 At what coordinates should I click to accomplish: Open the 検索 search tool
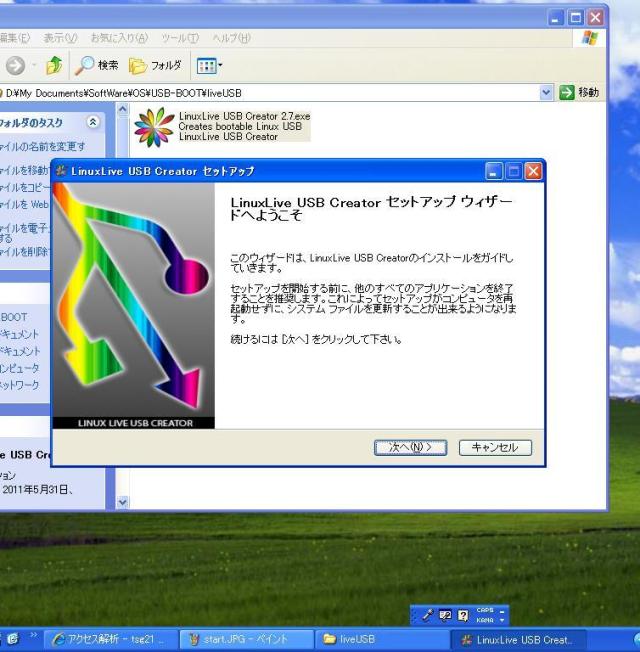(x=95, y=65)
